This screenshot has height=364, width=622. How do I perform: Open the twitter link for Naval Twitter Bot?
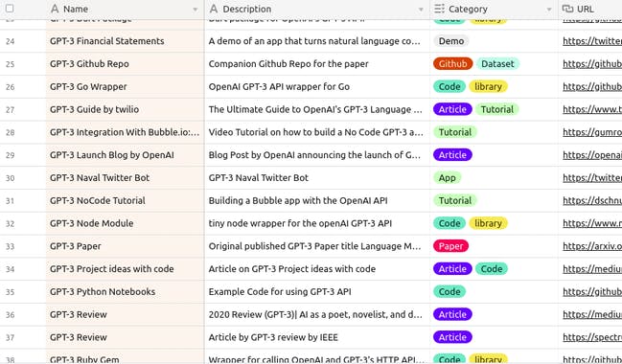point(592,178)
